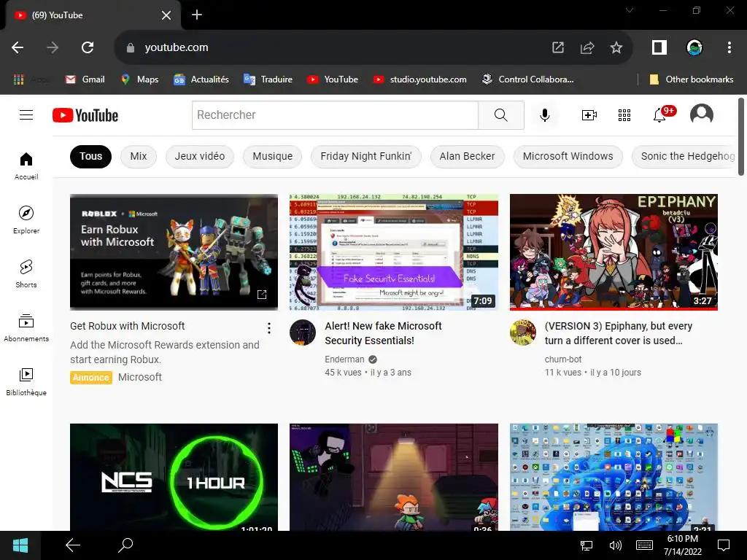Click the open-in-app icon in address bar
Image resolution: width=747 pixels, height=560 pixels.
click(x=558, y=47)
